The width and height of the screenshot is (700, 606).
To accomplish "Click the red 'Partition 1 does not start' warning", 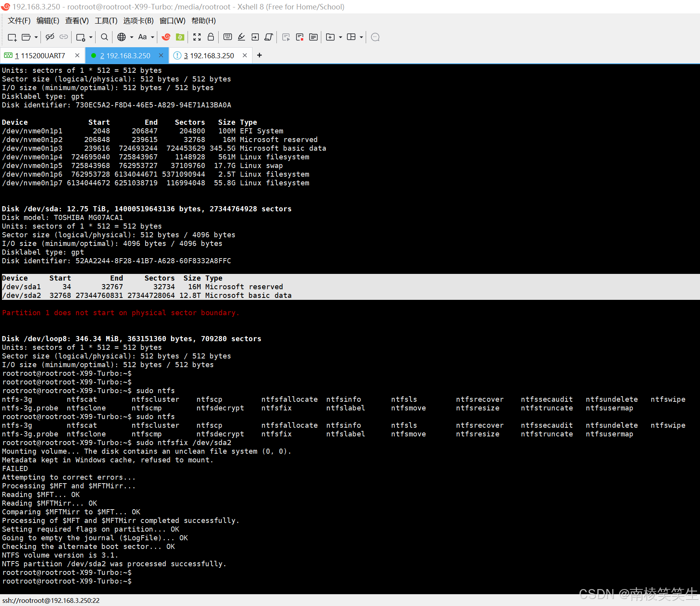I will pos(121,313).
